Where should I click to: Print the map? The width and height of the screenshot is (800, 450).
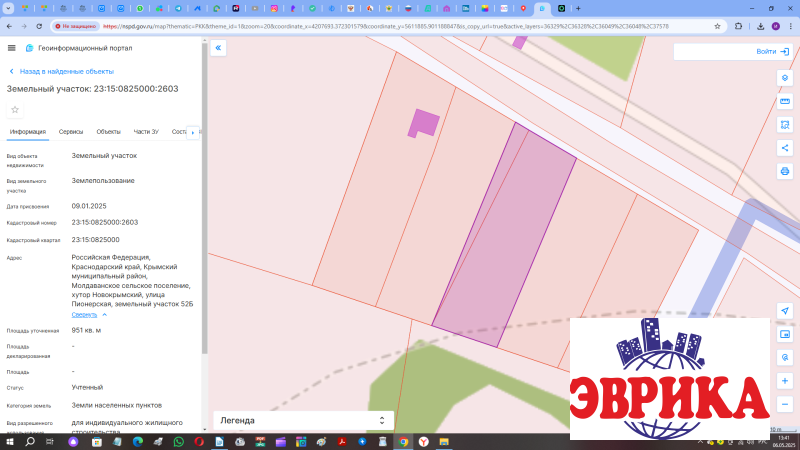point(785,171)
